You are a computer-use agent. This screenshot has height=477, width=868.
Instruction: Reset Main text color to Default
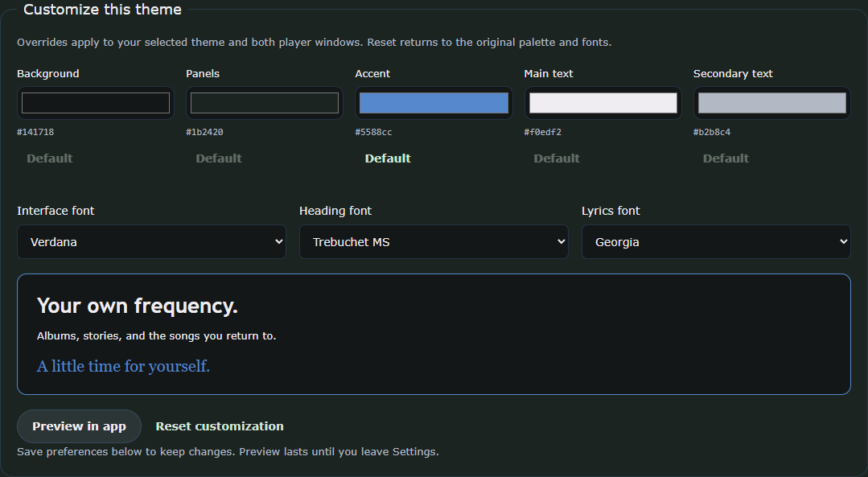tap(557, 158)
